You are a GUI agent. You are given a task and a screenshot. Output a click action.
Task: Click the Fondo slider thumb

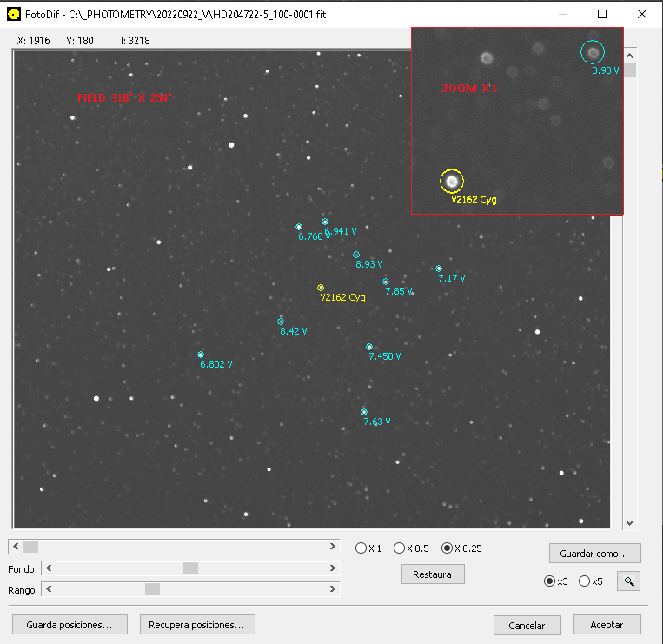[x=190, y=568]
